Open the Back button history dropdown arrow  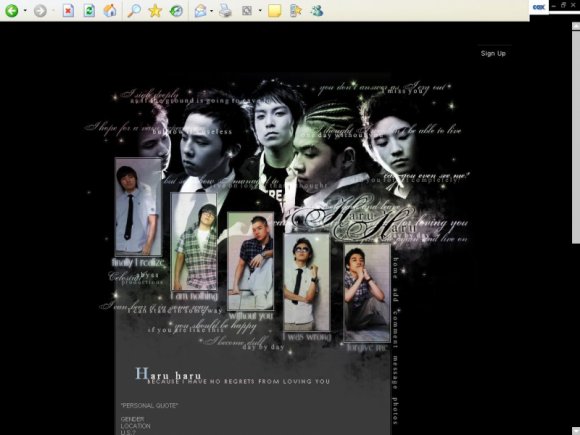25,10
